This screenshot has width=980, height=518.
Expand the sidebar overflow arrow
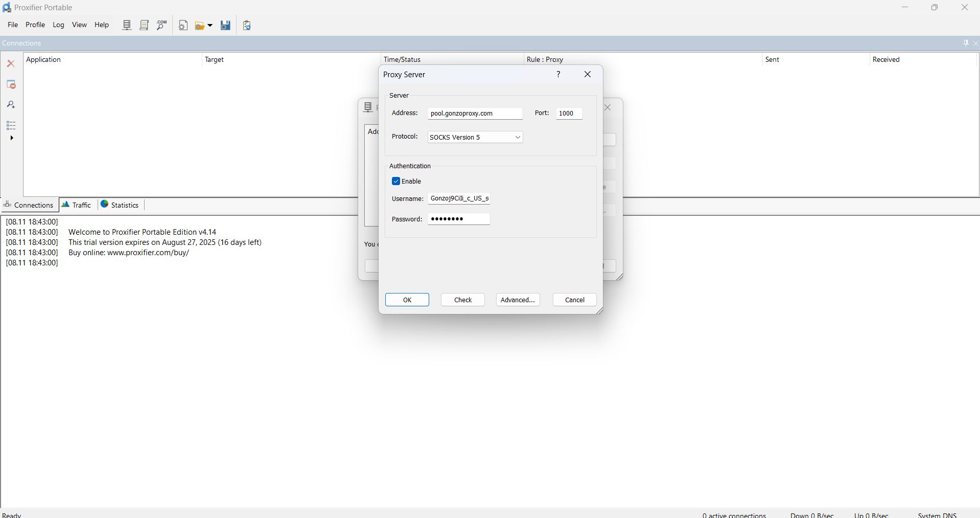click(x=12, y=138)
